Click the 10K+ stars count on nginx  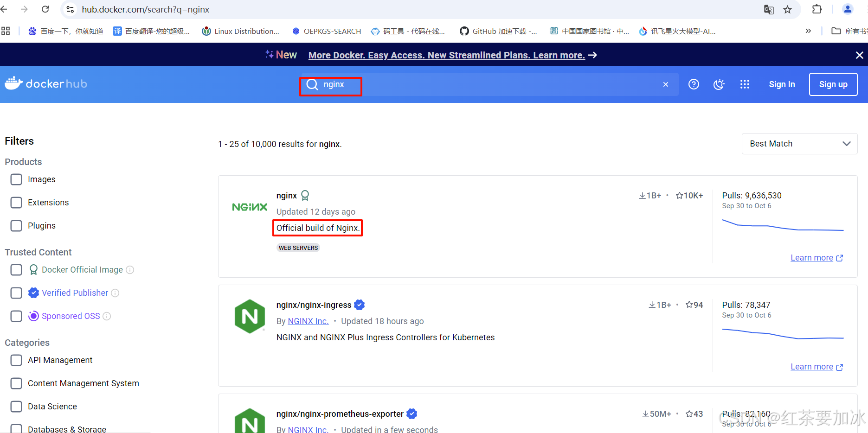[x=689, y=196]
